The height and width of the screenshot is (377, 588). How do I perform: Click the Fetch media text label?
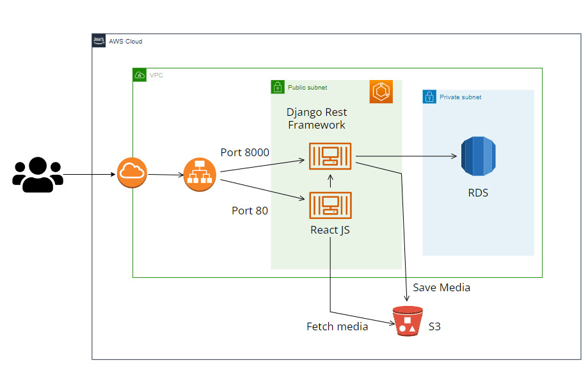point(337,326)
